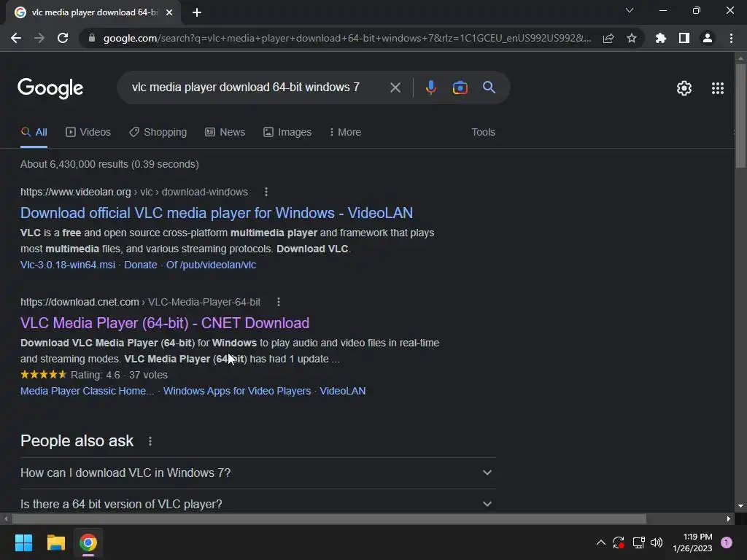This screenshot has height=560, width=747.
Task: Open the Donate sitelink
Action: coord(141,265)
